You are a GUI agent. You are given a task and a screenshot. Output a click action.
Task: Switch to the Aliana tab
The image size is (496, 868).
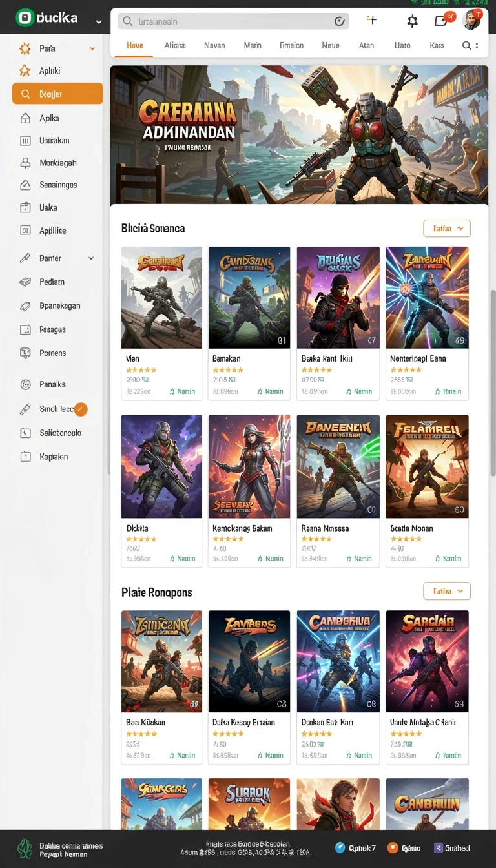pos(175,45)
